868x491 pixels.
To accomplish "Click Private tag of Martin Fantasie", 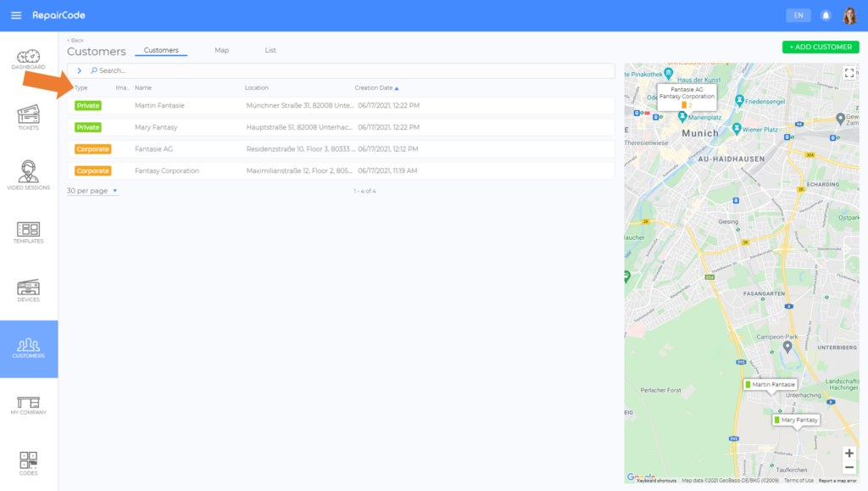I will (x=88, y=105).
